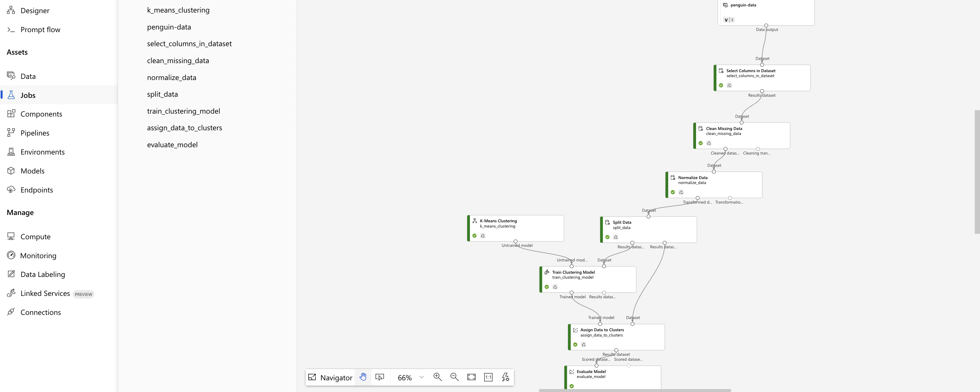Viewport: 980px width, 392px height.
Task: Select the K-Means Clustering node
Action: [515, 228]
